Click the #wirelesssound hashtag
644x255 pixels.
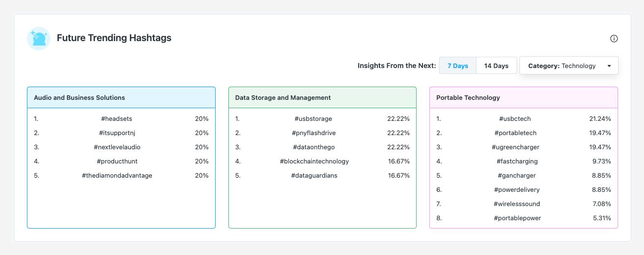tap(517, 204)
